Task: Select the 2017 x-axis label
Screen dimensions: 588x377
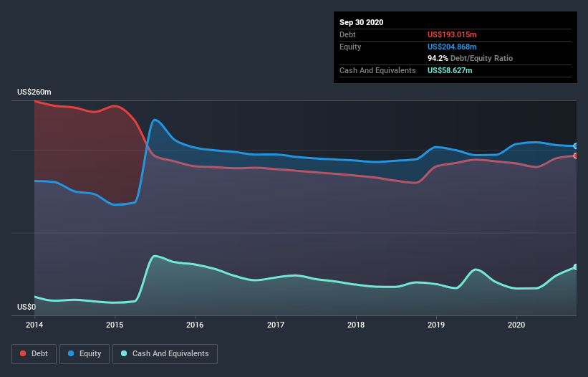Action: click(276, 325)
